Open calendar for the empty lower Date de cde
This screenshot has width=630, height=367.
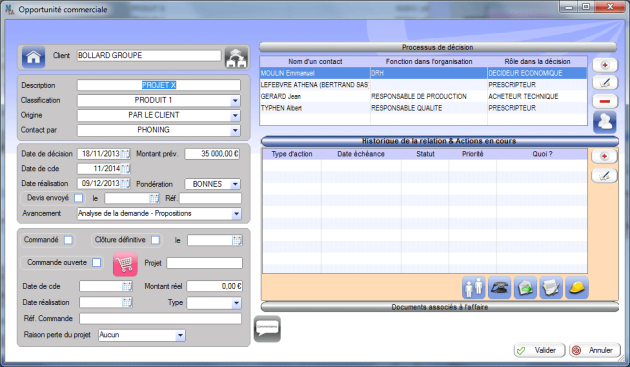127,286
